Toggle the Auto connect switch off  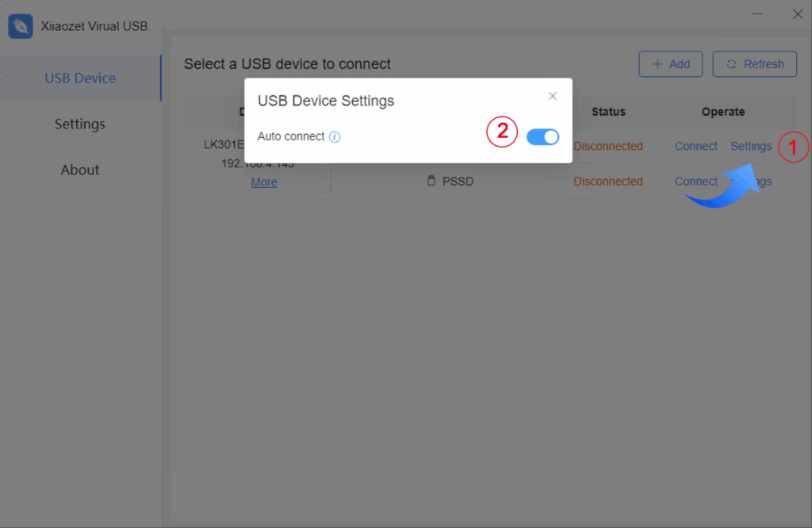click(542, 137)
